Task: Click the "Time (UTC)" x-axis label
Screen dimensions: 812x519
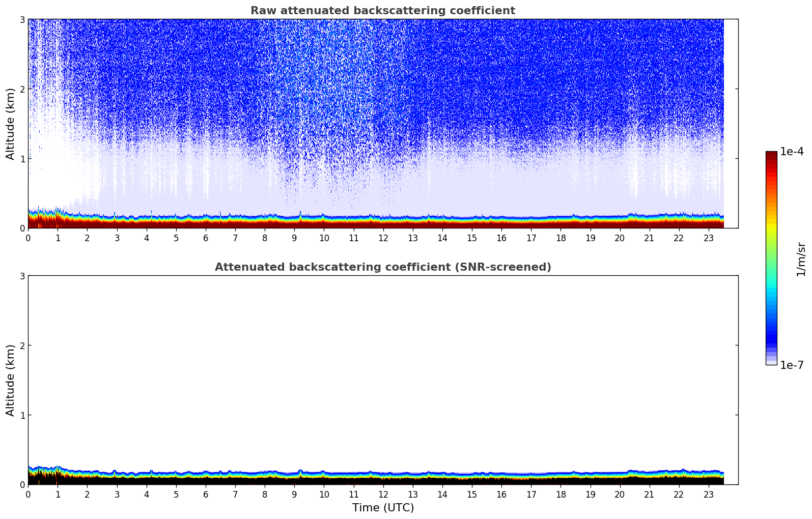Action: (383, 508)
